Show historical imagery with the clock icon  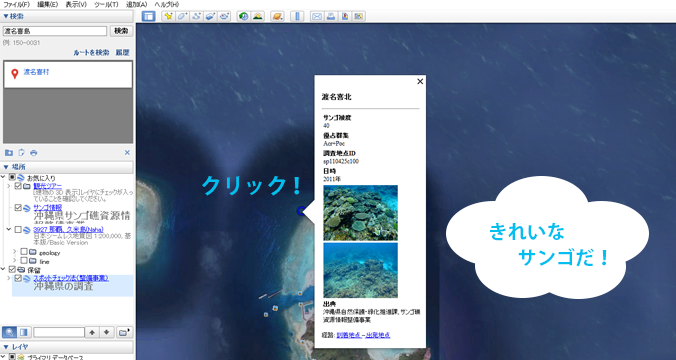[x=244, y=16]
